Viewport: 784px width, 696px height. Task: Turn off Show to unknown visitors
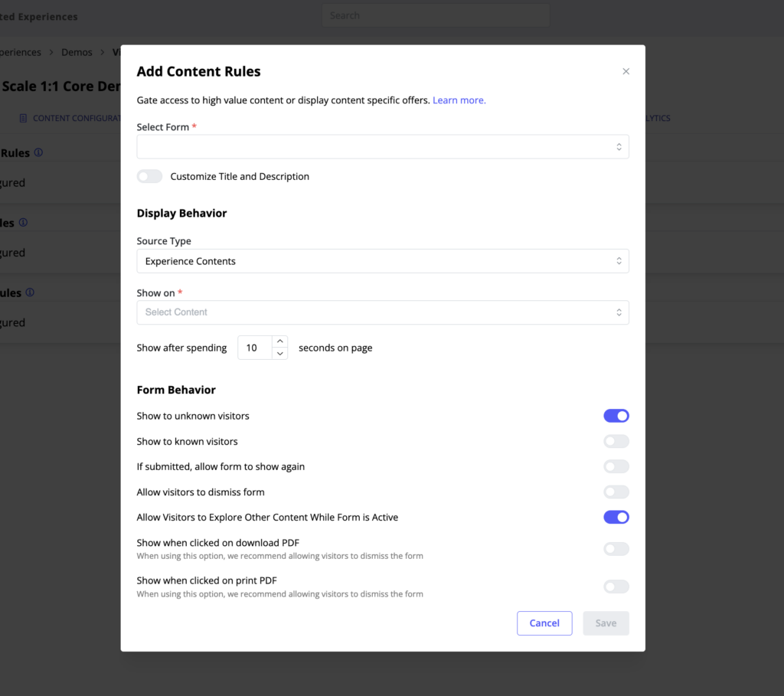click(616, 416)
